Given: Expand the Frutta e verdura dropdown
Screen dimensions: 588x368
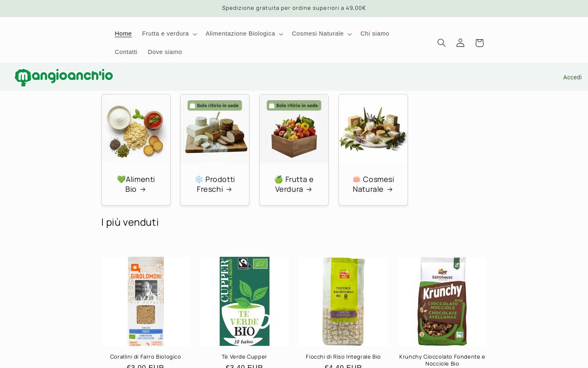Looking at the screenshot, I should coord(169,34).
